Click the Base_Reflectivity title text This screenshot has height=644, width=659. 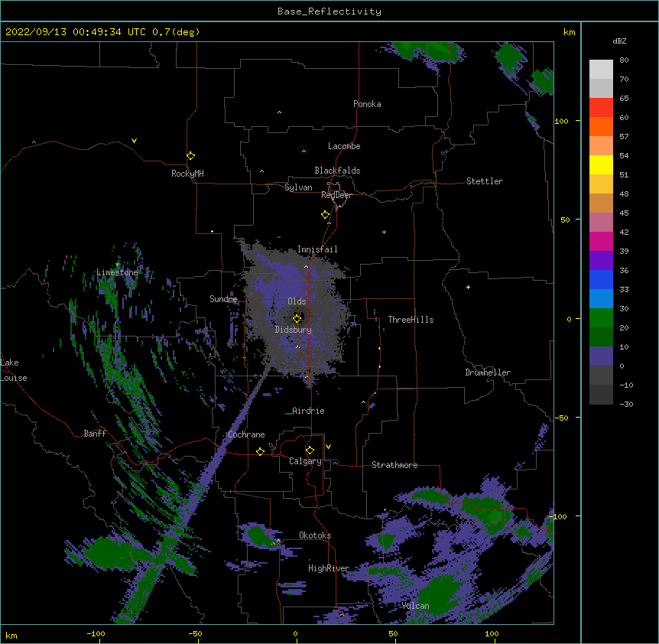pos(329,11)
